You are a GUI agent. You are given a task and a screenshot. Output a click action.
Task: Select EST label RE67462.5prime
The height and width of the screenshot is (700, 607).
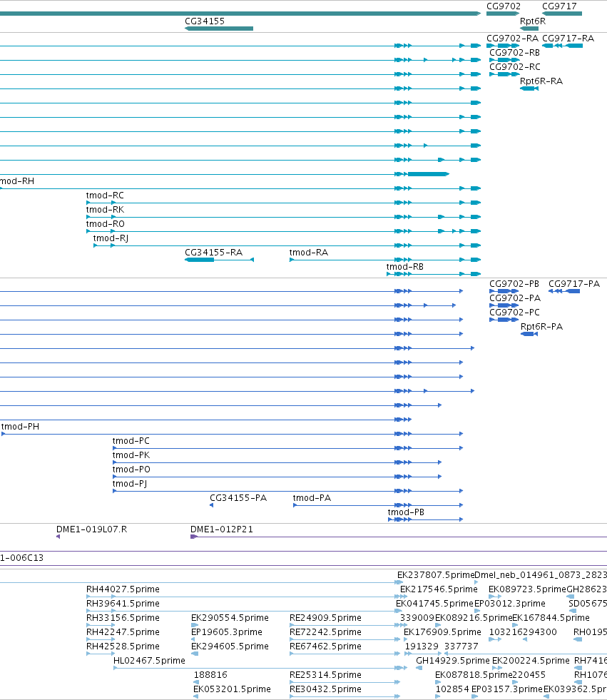(x=325, y=646)
